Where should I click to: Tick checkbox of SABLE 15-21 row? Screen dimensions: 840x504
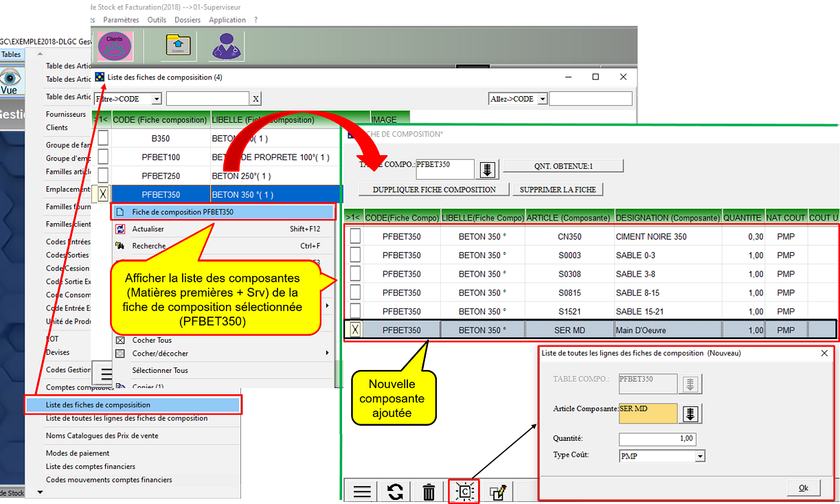click(354, 312)
